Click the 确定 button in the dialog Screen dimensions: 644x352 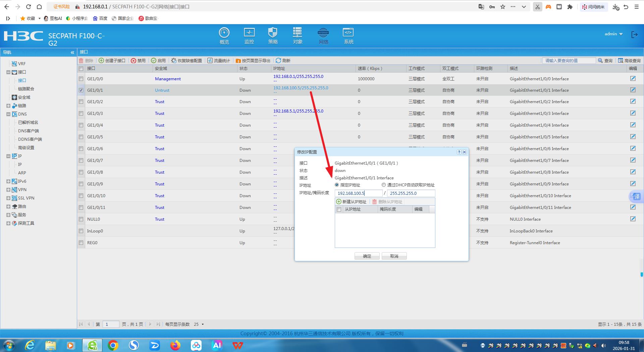coord(367,256)
